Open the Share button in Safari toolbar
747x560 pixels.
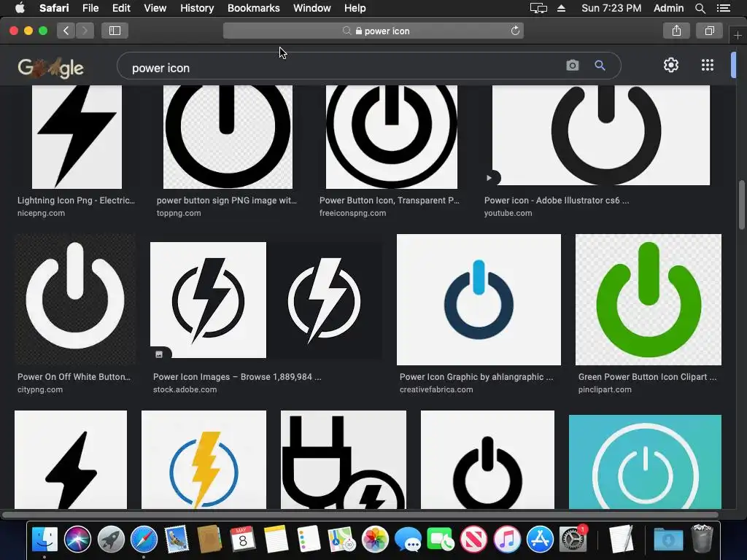tap(676, 31)
